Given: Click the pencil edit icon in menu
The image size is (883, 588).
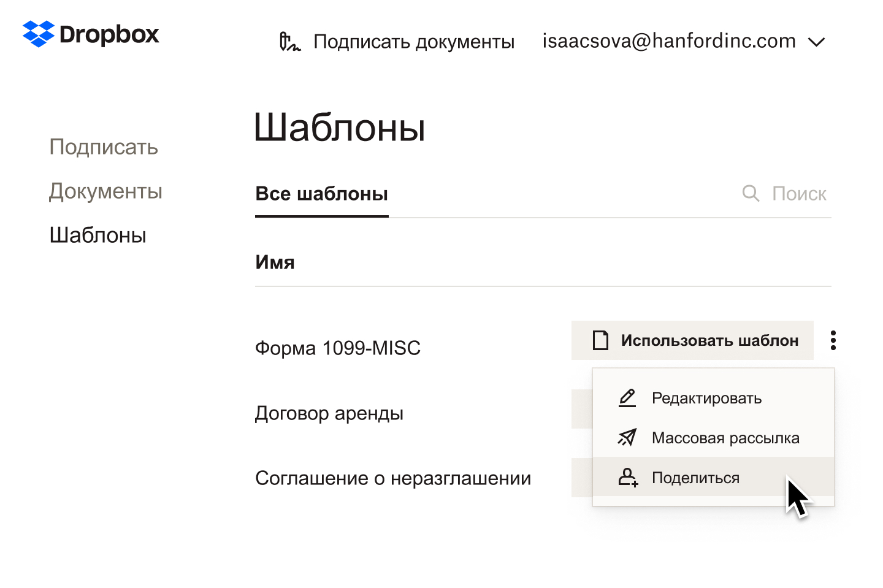Looking at the screenshot, I should tap(627, 398).
